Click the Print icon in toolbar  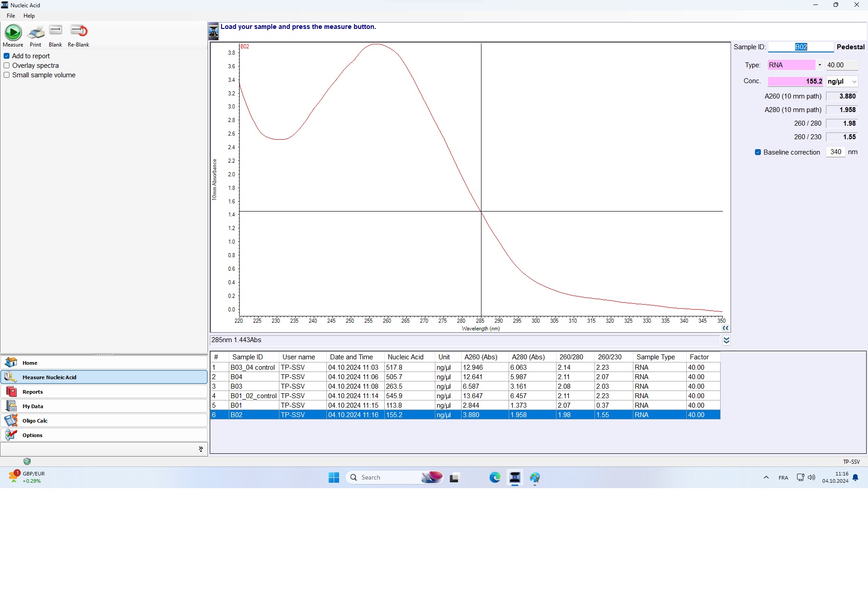tap(36, 33)
